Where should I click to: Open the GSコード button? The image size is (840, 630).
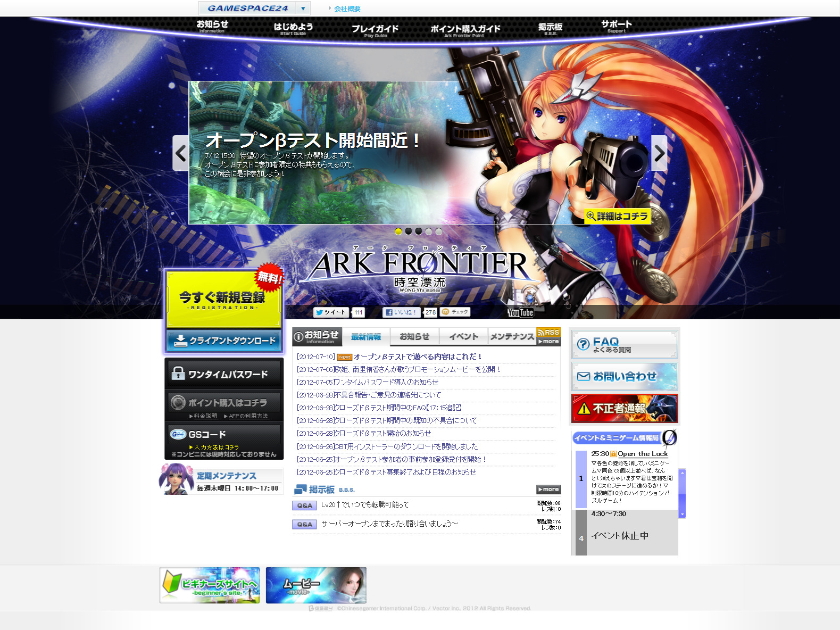224,434
